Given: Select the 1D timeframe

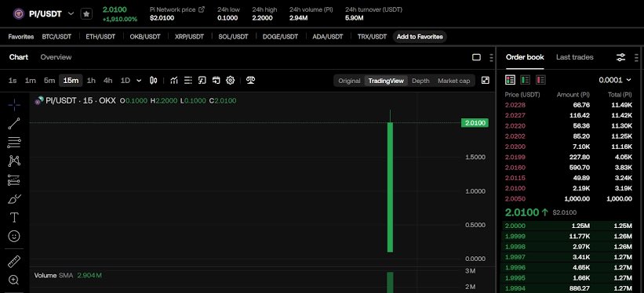Looking at the screenshot, I should pyautogui.click(x=126, y=81).
